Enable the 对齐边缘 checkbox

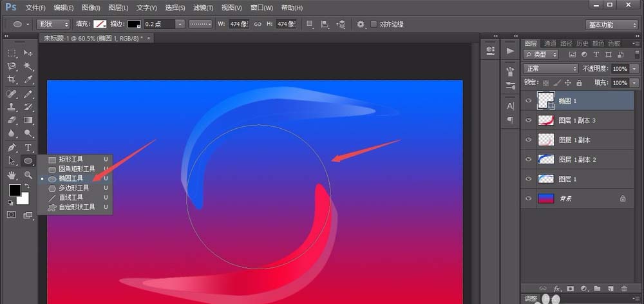pyautogui.click(x=374, y=24)
